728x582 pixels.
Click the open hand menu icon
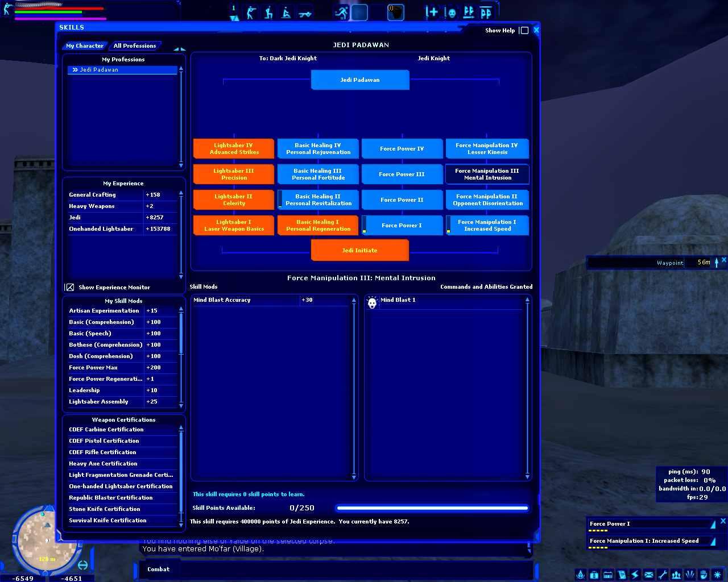click(703, 575)
